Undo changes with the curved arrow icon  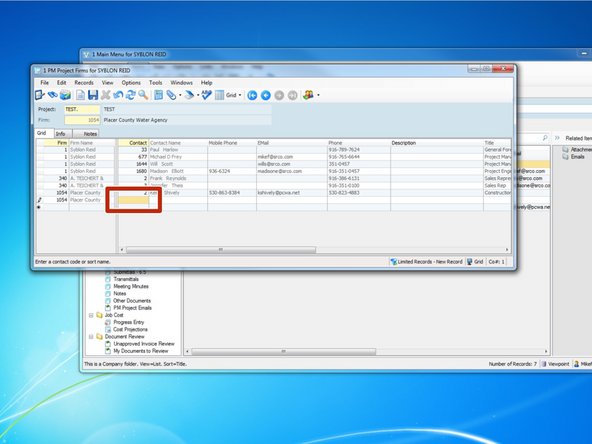tap(118, 95)
